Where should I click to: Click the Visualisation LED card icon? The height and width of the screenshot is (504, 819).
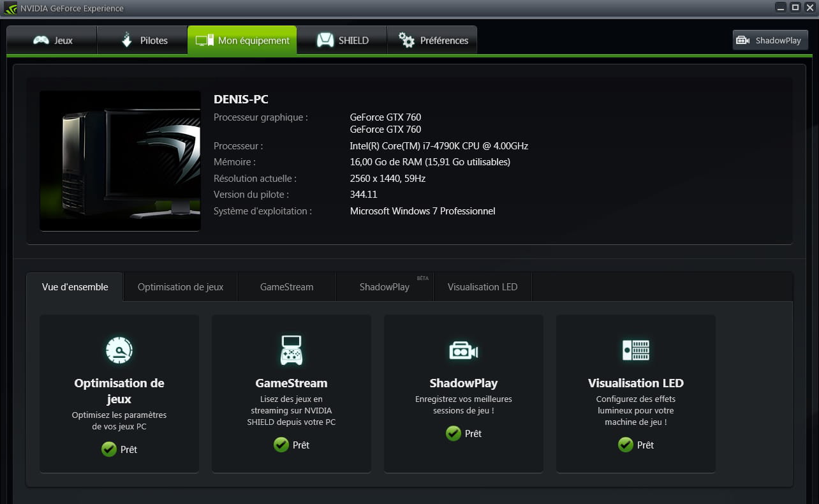tap(635, 350)
